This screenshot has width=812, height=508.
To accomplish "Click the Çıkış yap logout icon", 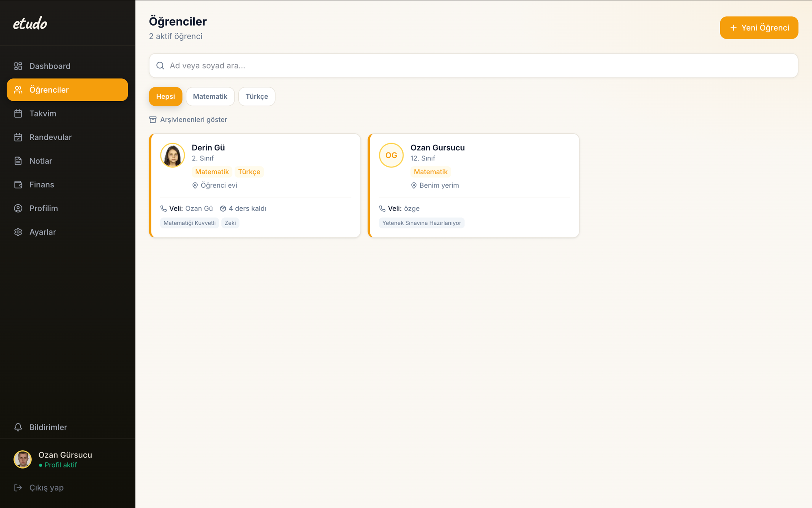I will pos(18,487).
